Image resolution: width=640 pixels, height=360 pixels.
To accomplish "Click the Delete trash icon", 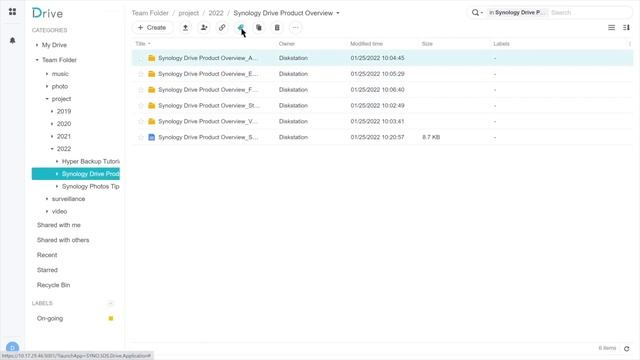I will (277, 28).
